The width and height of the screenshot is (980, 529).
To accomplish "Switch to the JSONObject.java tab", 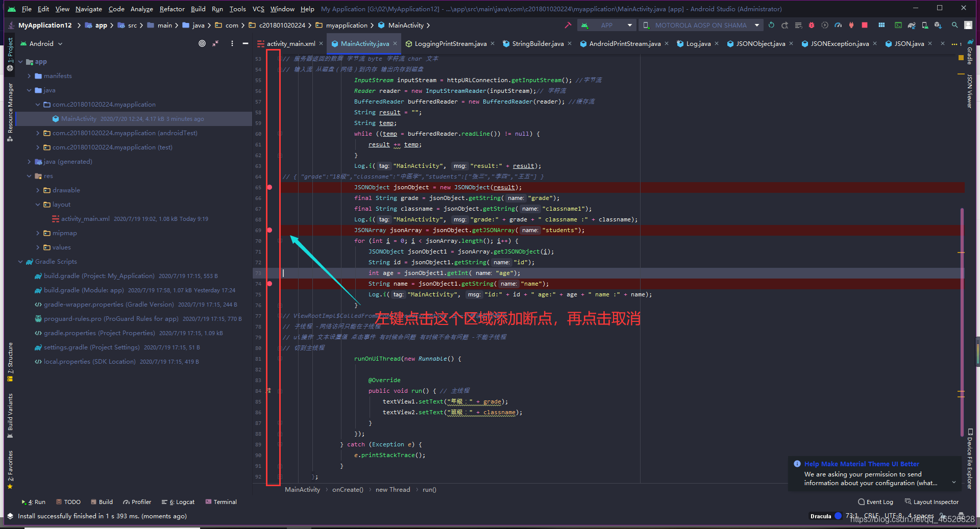I will pyautogui.click(x=760, y=43).
